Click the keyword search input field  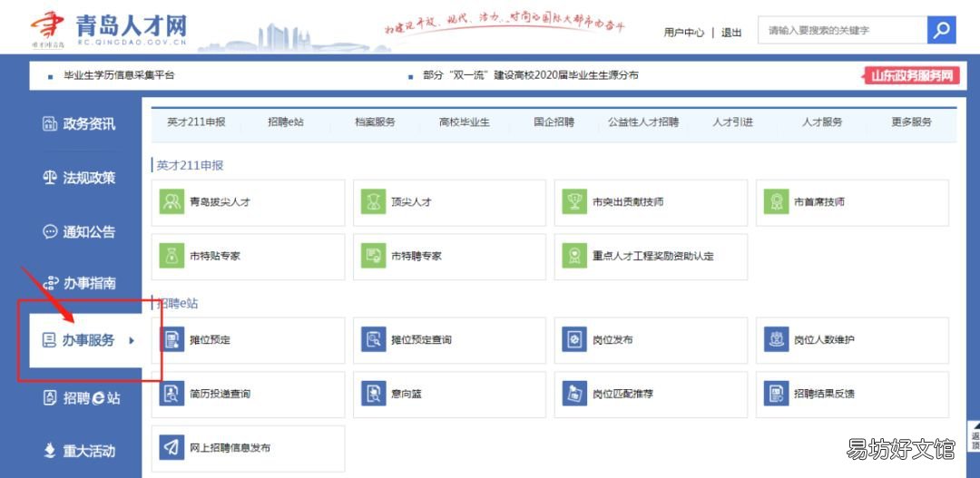pos(842,29)
